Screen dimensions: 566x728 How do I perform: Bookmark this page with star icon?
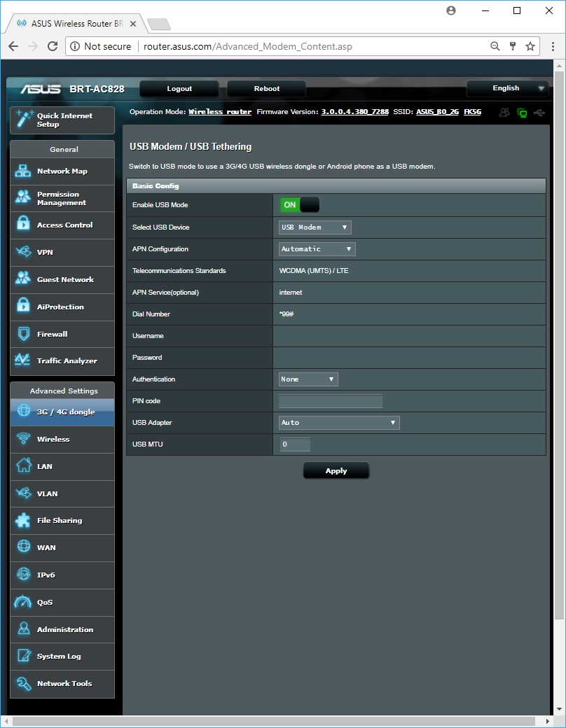coord(530,46)
